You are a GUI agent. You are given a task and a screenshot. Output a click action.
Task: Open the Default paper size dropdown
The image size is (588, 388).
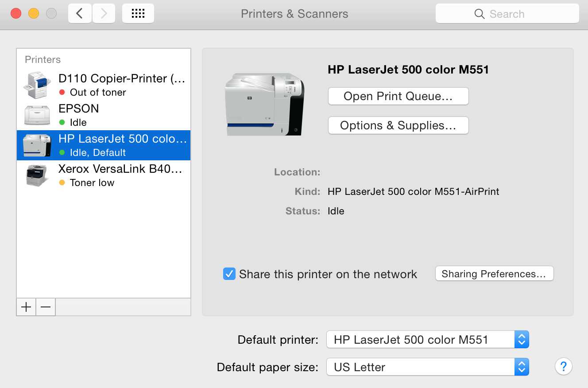427,367
